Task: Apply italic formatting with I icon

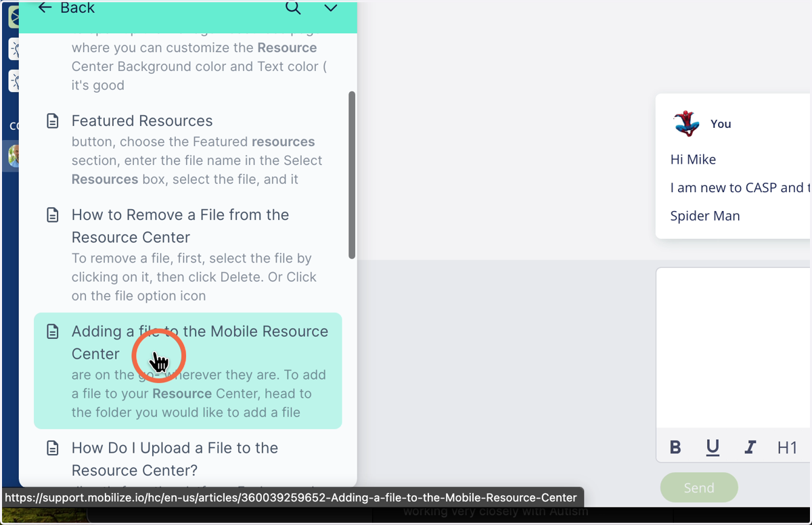Action: (750, 447)
